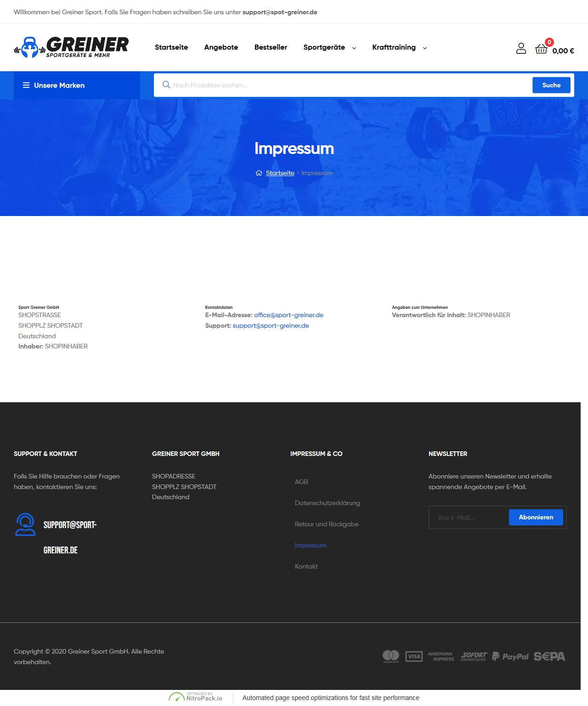
Task: Click the Inhaber: SHOPINHABER line
Action: 53,346
